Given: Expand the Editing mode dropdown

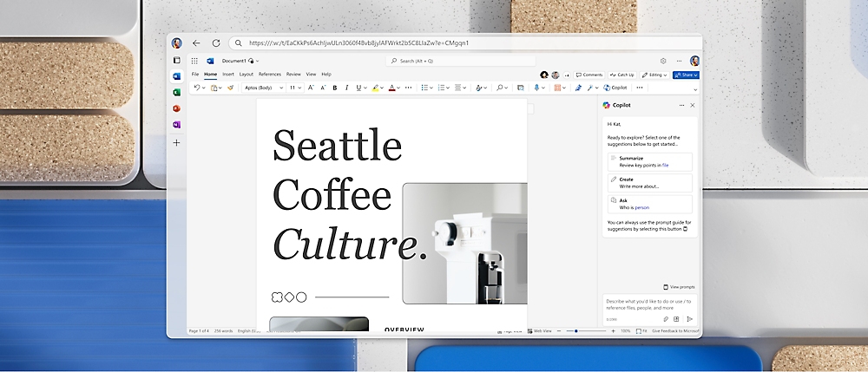Looking at the screenshot, I should coord(655,75).
